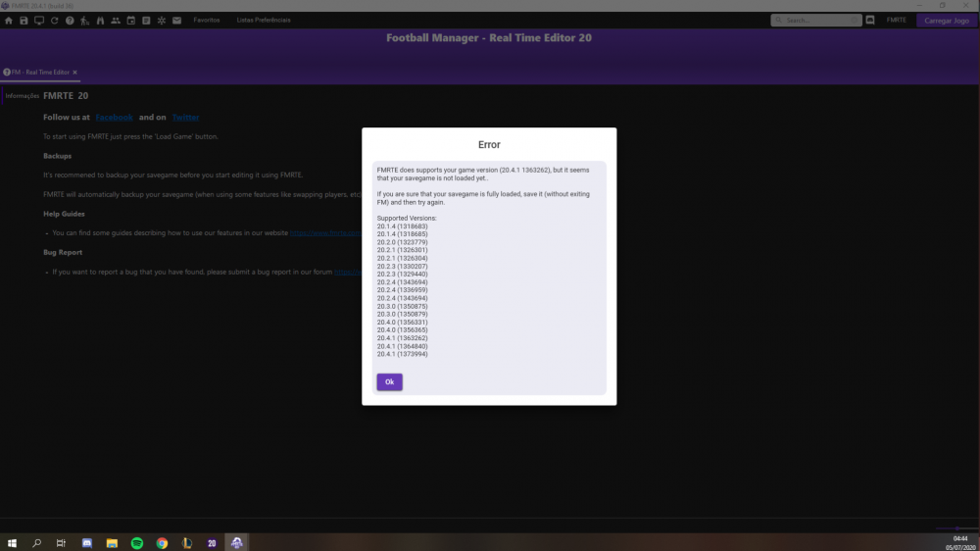Open the envelope mail icon

pos(176,21)
